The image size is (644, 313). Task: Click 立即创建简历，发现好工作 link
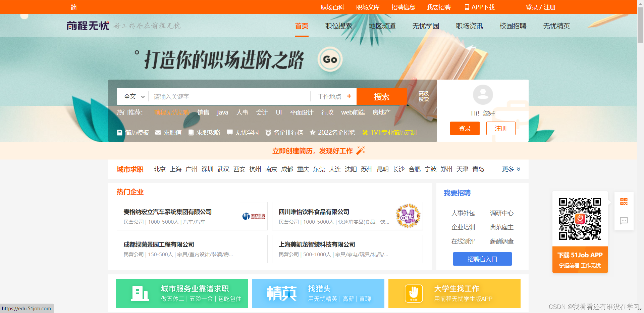318,151
